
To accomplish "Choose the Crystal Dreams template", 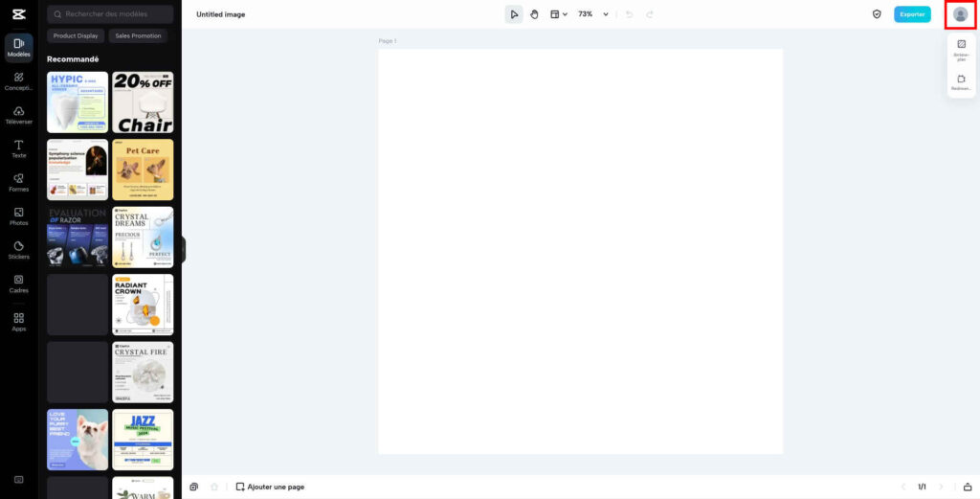I will [143, 237].
